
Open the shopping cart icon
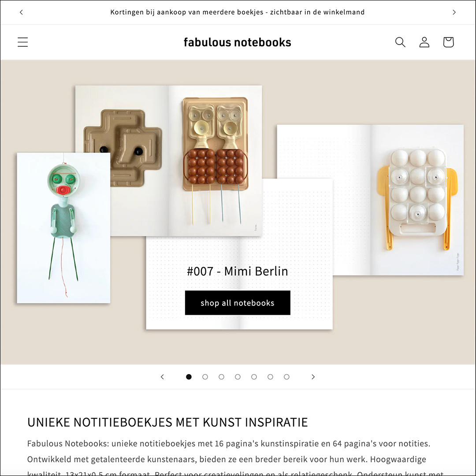point(448,42)
